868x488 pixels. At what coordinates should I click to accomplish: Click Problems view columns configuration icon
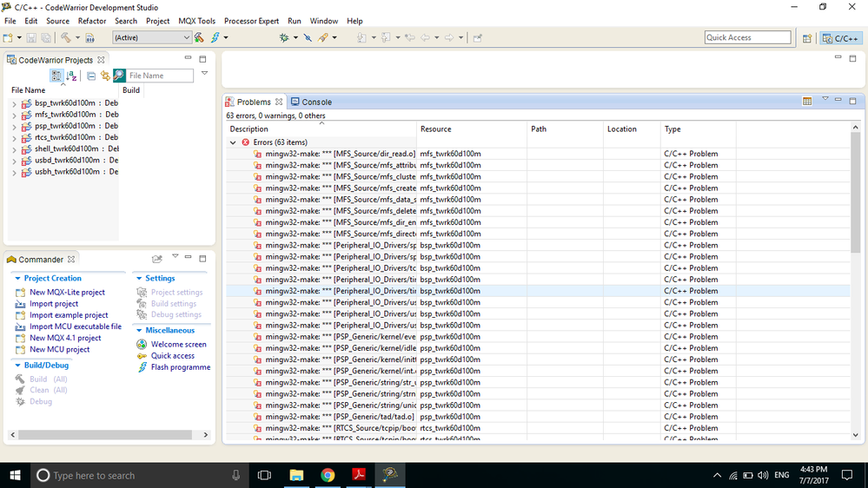coord(807,102)
